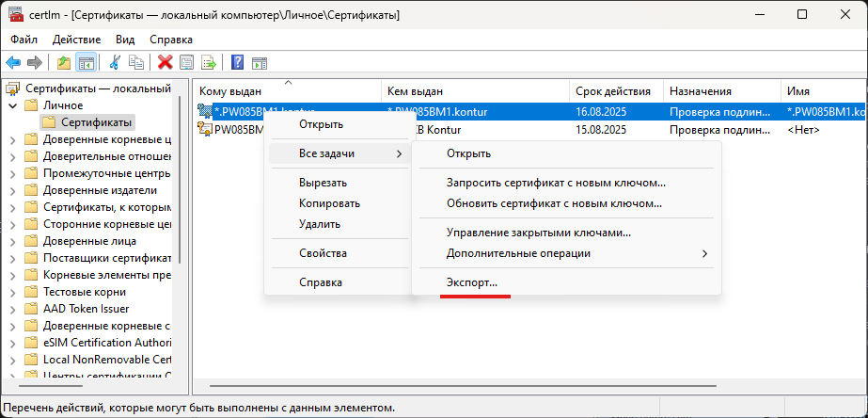Image resolution: width=868 pixels, height=418 pixels.
Task: Choose Экспорт... from the submenu
Action: [x=472, y=282]
